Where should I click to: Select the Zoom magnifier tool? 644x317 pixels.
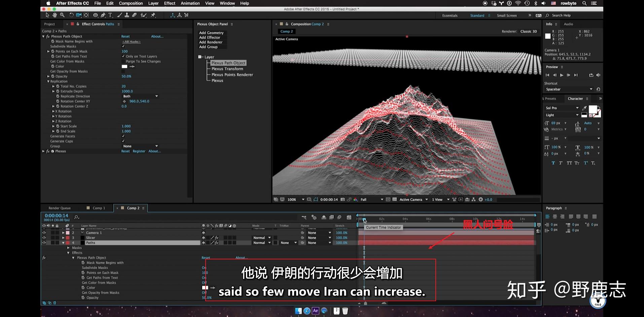pyautogui.click(x=62, y=15)
